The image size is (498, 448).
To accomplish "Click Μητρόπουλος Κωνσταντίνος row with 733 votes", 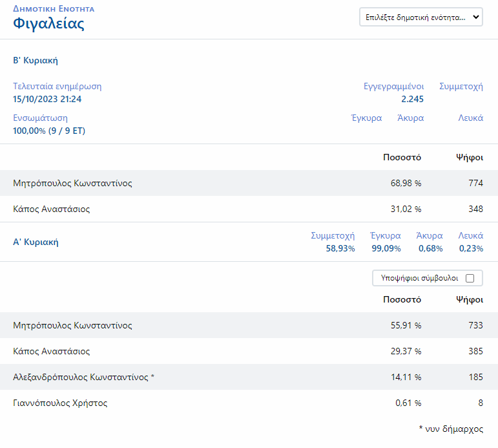I will click(72, 325).
